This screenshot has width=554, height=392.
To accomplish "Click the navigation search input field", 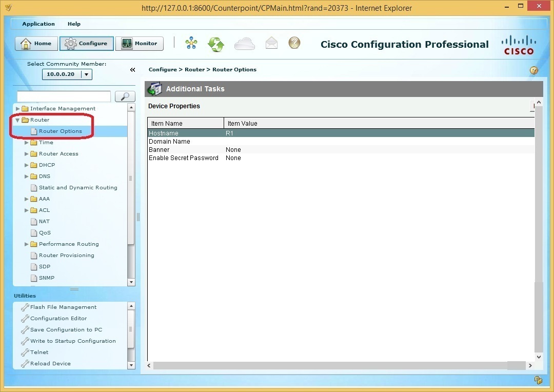I will pyautogui.click(x=64, y=96).
